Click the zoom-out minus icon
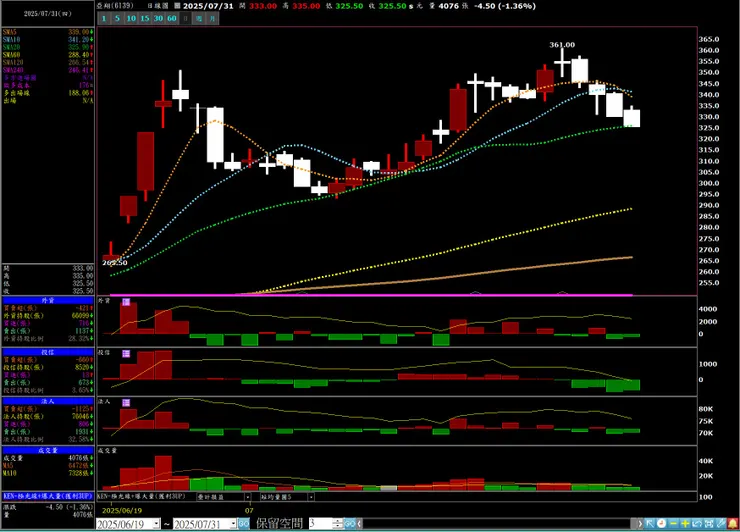 [673, 524]
